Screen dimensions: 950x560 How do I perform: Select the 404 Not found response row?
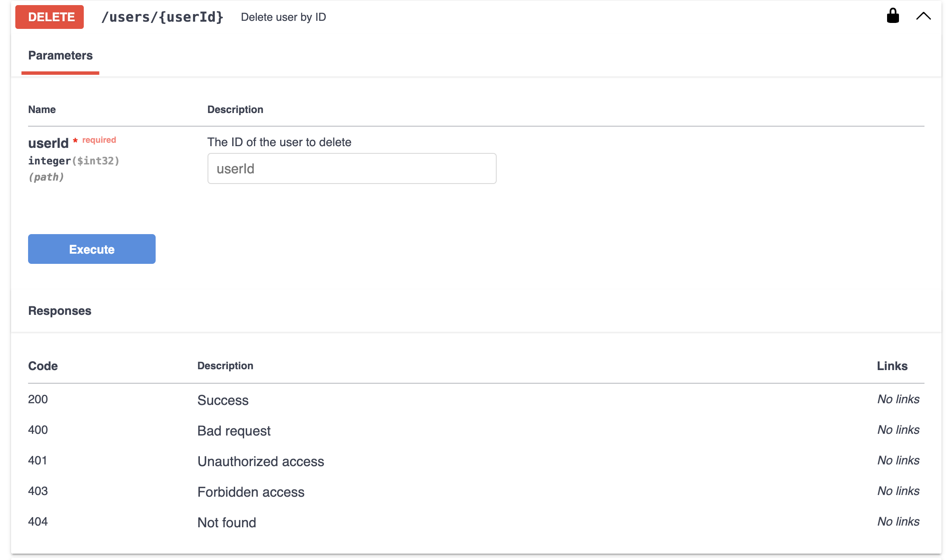(x=226, y=522)
